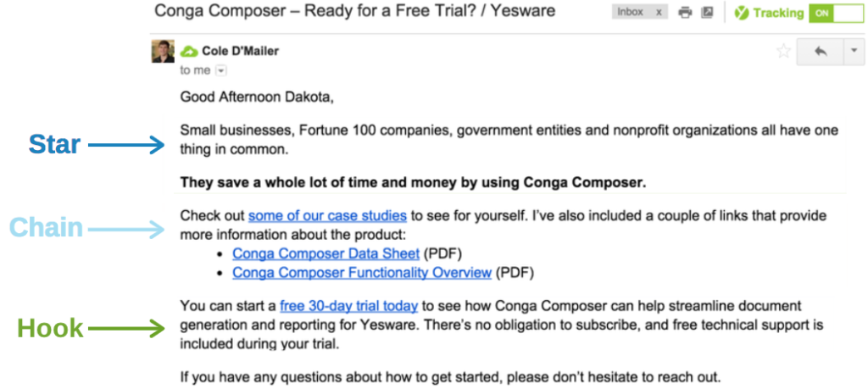Click the Tracking label text

pos(778,13)
